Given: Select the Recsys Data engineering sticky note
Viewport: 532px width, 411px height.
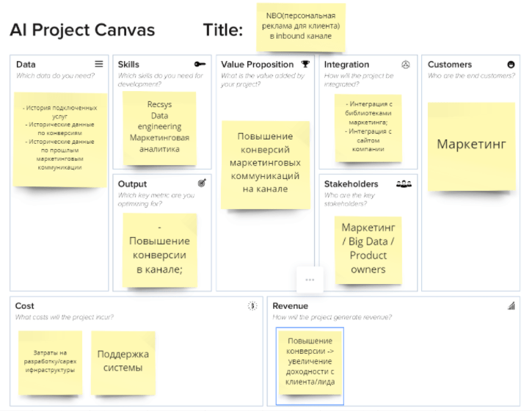Looking at the screenshot, I should click(159, 128).
